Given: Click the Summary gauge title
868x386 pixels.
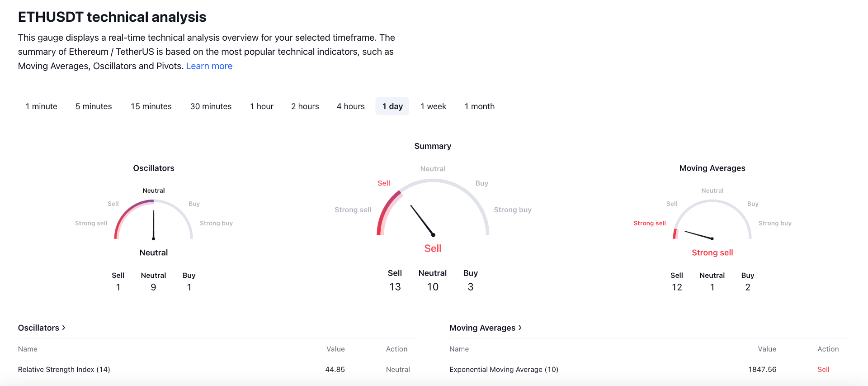Looking at the screenshot, I should 433,146.
